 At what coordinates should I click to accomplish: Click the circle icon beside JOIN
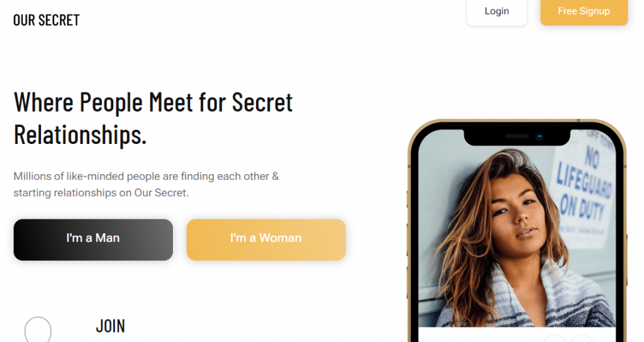point(38,329)
